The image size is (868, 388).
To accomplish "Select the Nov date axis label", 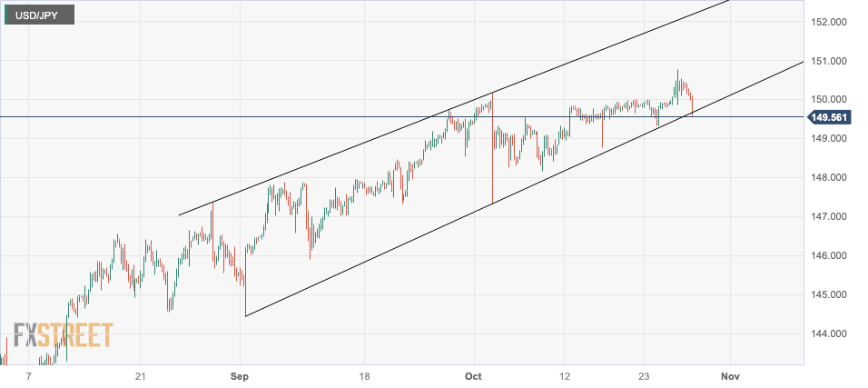I will [x=728, y=376].
